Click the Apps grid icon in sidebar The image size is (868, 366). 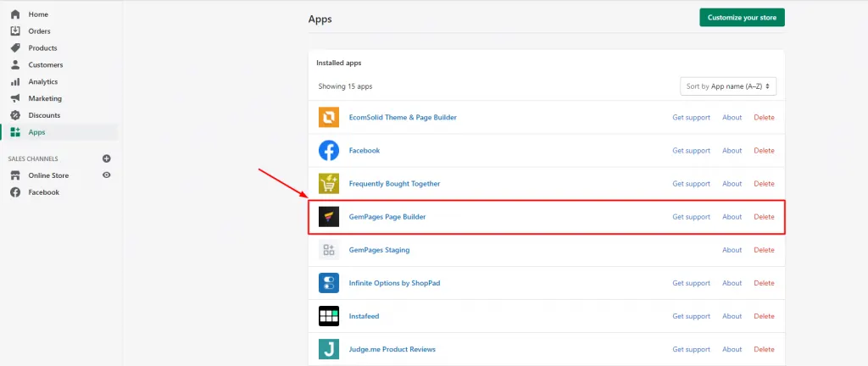pos(15,132)
